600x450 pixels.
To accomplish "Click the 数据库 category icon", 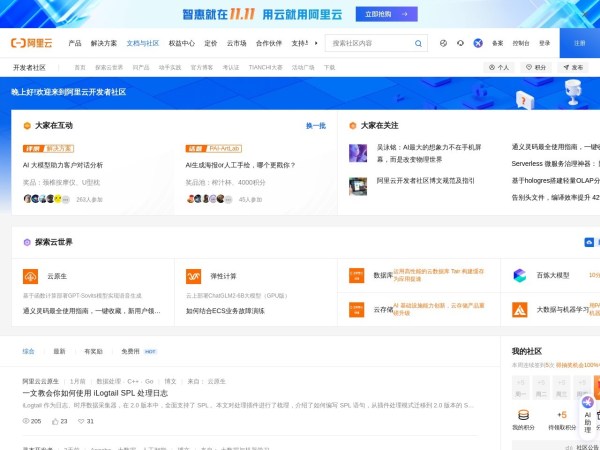I will pyautogui.click(x=357, y=275).
